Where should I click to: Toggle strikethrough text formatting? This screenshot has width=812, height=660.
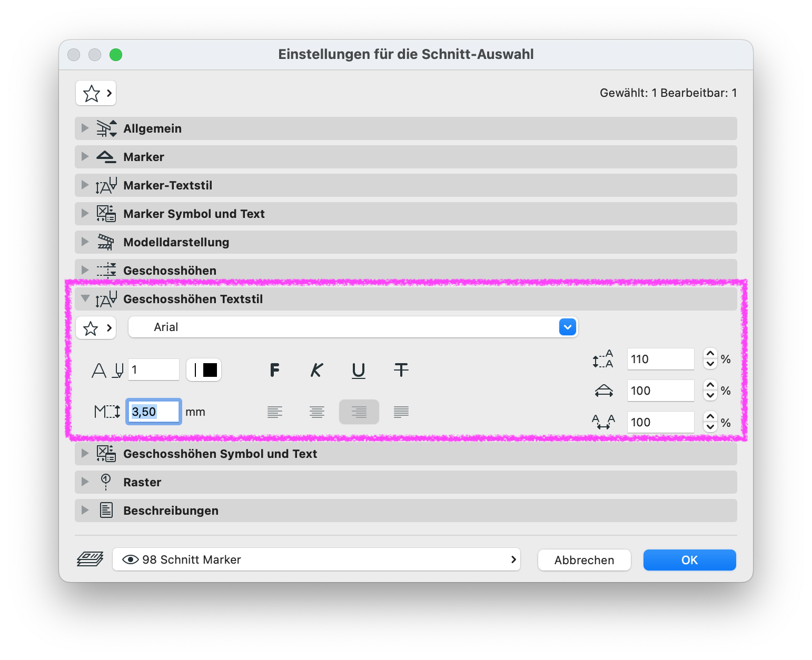click(401, 370)
